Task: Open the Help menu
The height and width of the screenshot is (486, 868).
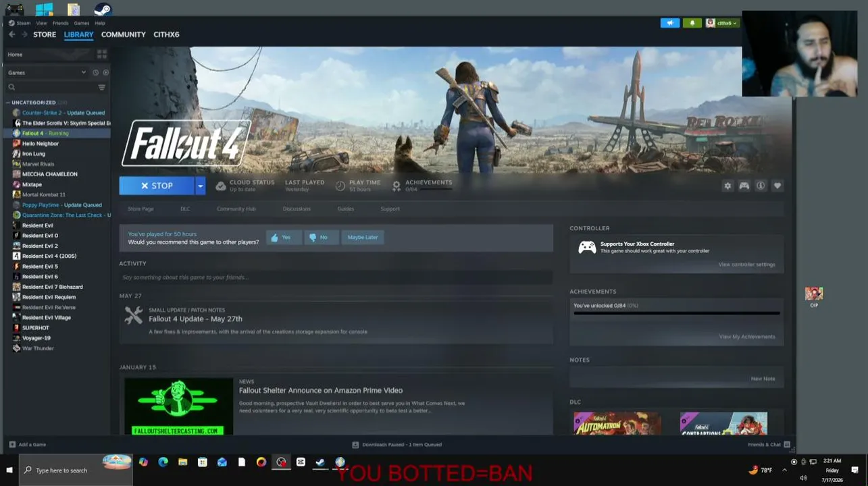Action: pyautogui.click(x=100, y=23)
